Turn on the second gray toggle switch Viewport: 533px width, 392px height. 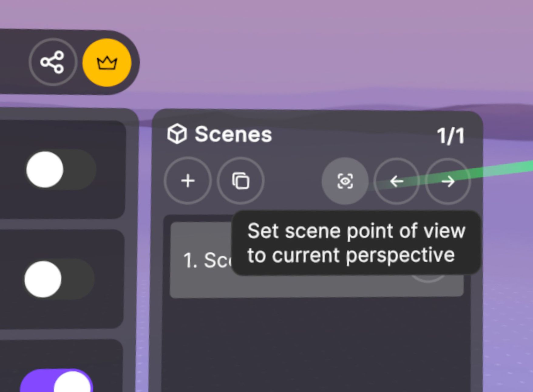coord(59,279)
